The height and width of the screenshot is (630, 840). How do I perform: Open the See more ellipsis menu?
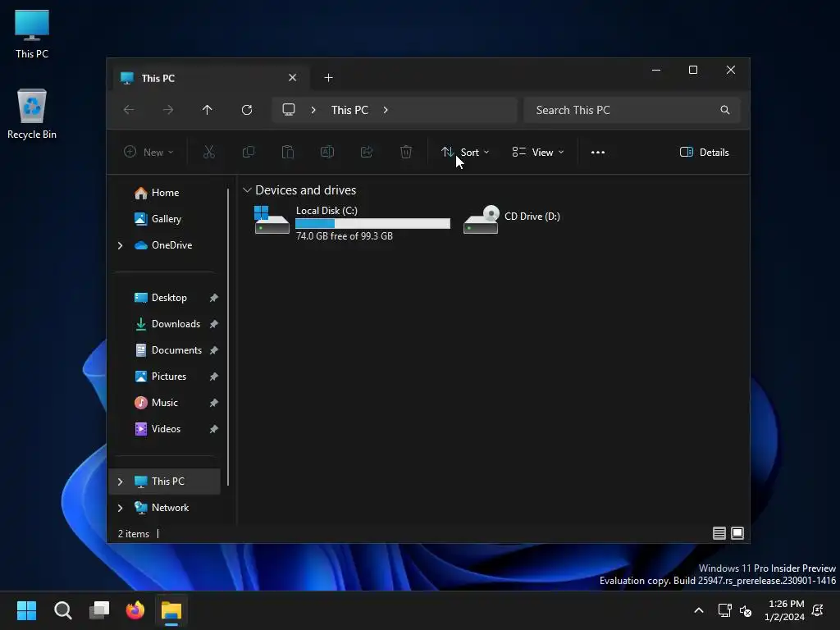pos(598,152)
